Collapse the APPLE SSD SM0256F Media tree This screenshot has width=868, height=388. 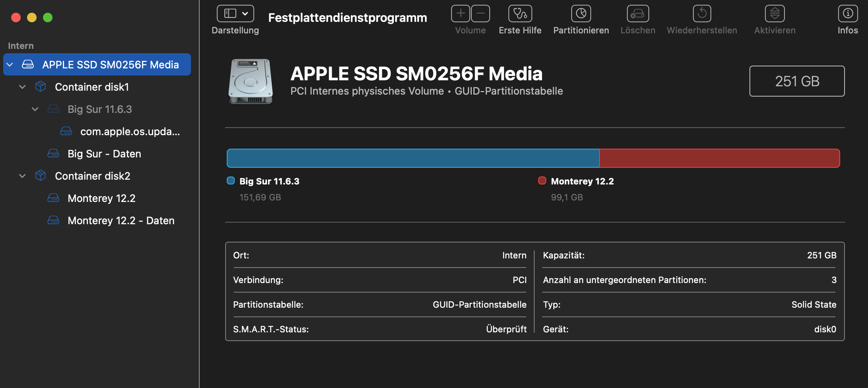click(10, 65)
